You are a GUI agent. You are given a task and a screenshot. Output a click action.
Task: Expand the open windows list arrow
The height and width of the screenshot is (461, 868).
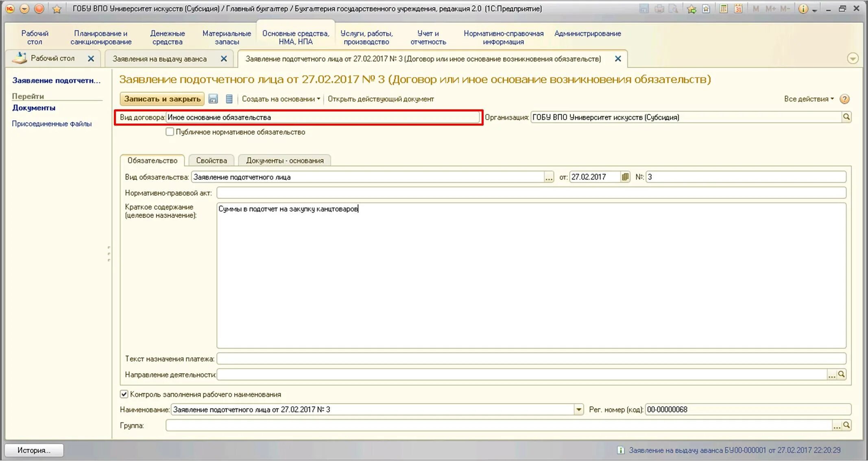[x=853, y=59]
